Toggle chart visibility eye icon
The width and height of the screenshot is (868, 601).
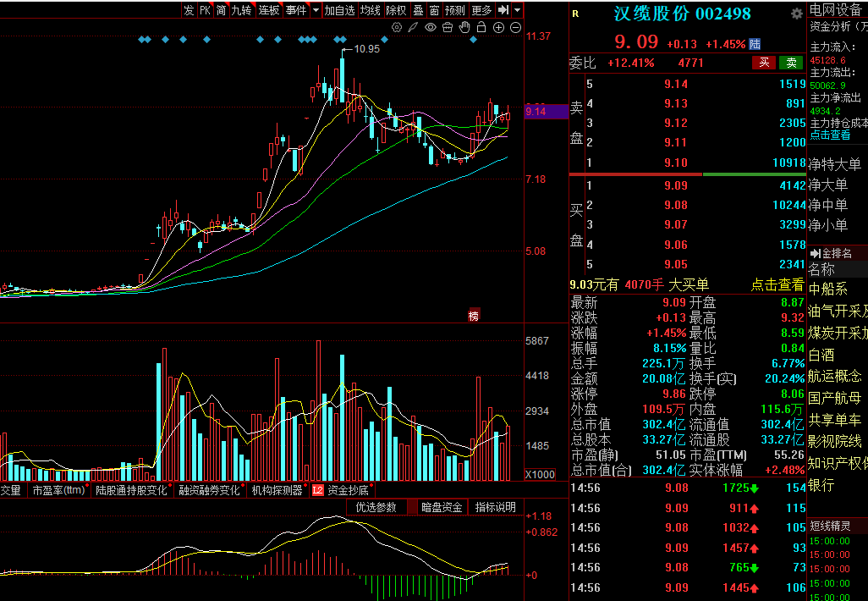[430, 27]
